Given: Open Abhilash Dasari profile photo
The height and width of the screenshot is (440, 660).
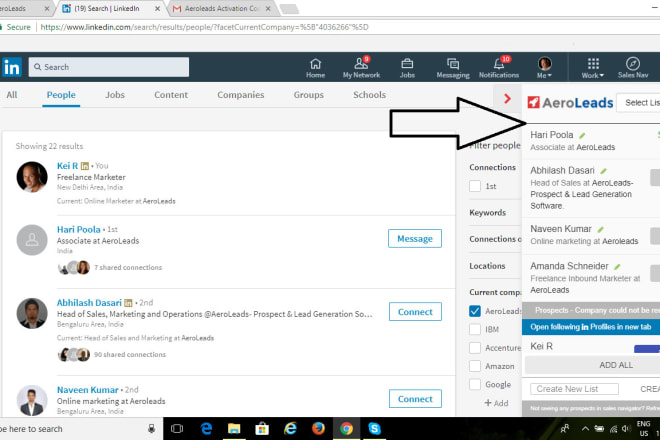Looking at the screenshot, I should pyautogui.click(x=32, y=314).
